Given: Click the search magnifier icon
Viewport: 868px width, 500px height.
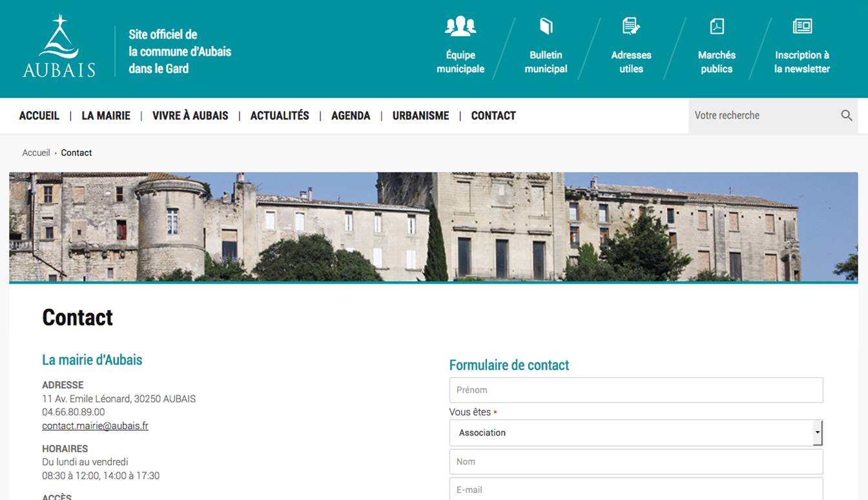Looking at the screenshot, I should click(847, 116).
